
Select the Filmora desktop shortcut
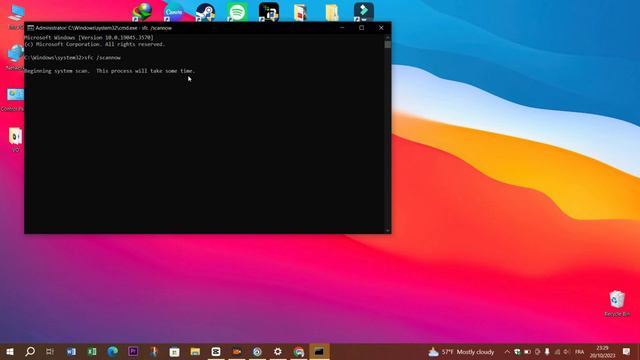[x=364, y=11]
